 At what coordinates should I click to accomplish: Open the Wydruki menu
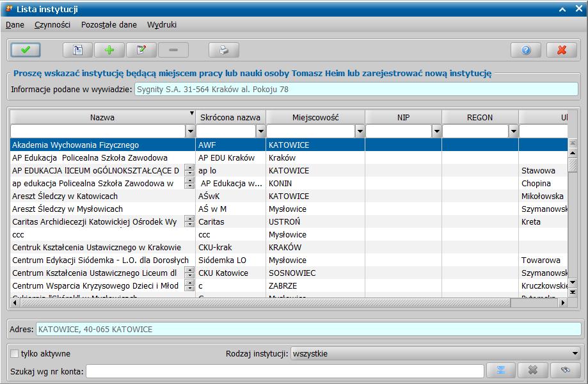click(x=162, y=25)
